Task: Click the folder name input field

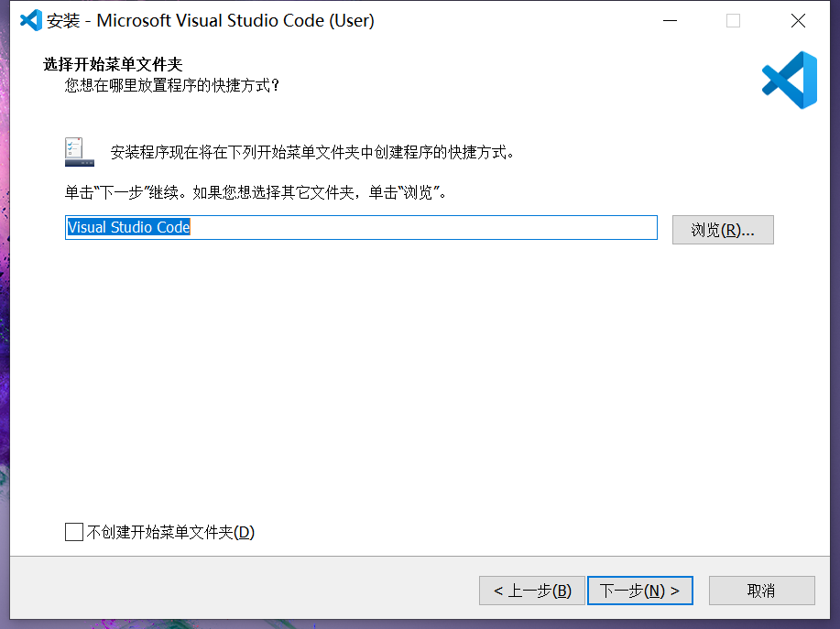Action: (361, 227)
